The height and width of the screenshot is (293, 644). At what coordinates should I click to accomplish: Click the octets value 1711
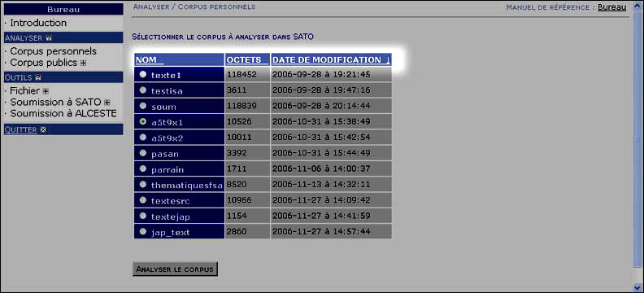tap(237, 168)
